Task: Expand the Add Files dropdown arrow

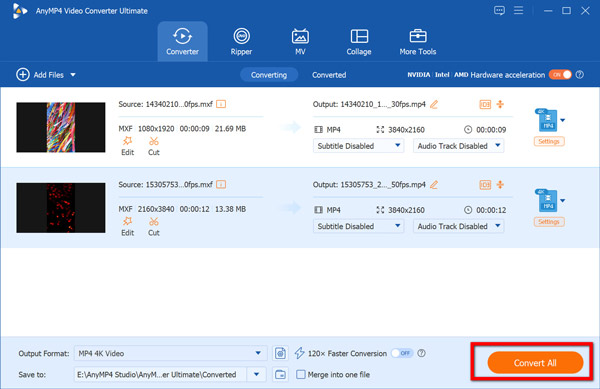Action: point(73,75)
